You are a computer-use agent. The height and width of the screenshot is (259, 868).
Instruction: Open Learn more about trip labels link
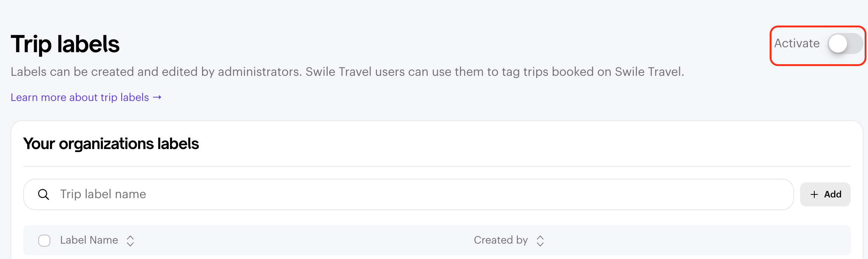[86, 97]
